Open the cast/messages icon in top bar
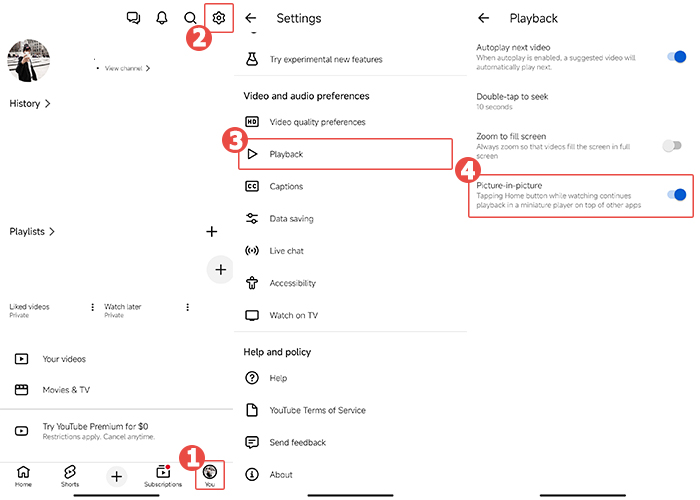This screenshot has width=700, height=500. [x=133, y=18]
